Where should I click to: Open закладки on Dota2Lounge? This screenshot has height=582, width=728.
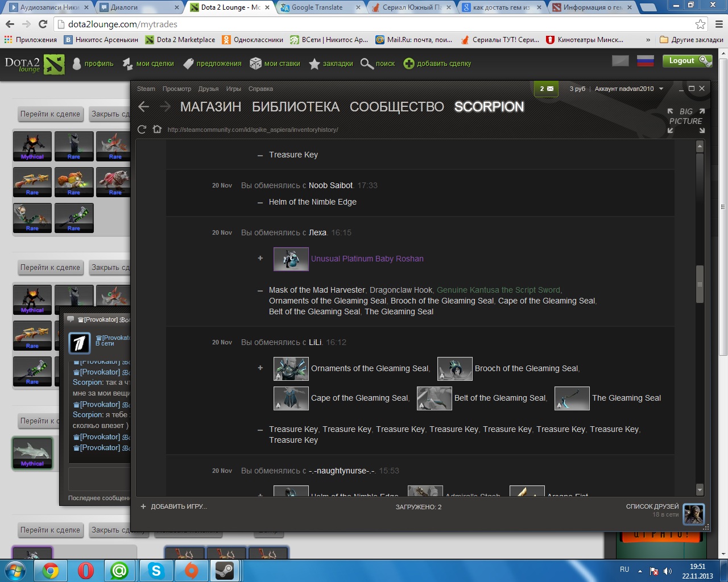(x=331, y=64)
